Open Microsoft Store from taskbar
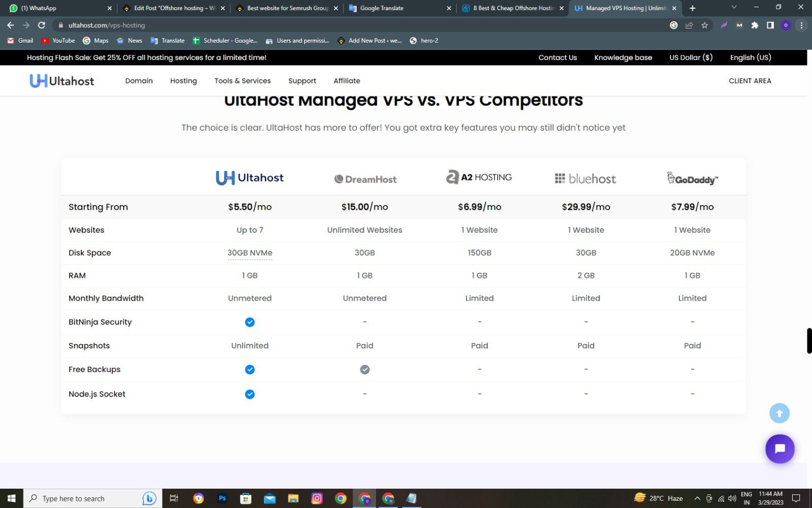 click(246, 498)
